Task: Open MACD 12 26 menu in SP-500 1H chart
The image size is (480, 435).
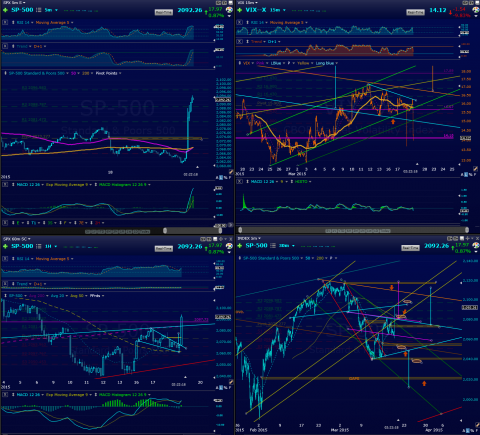Action: coord(30,395)
